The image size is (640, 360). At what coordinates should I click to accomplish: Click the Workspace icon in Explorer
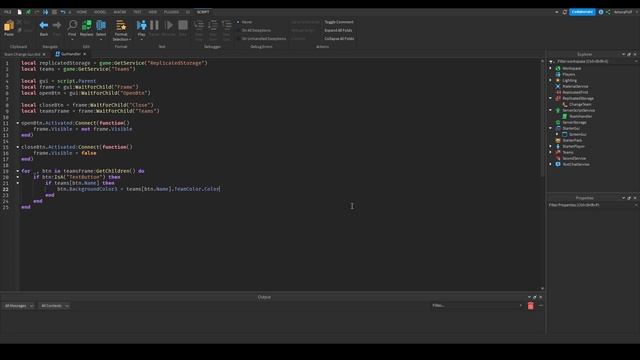click(x=558, y=69)
